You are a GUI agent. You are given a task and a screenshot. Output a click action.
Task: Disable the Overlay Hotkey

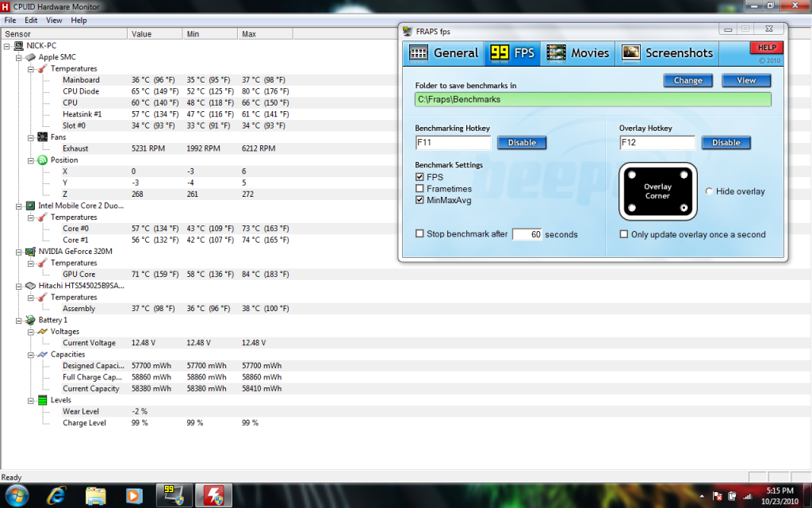(x=726, y=143)
